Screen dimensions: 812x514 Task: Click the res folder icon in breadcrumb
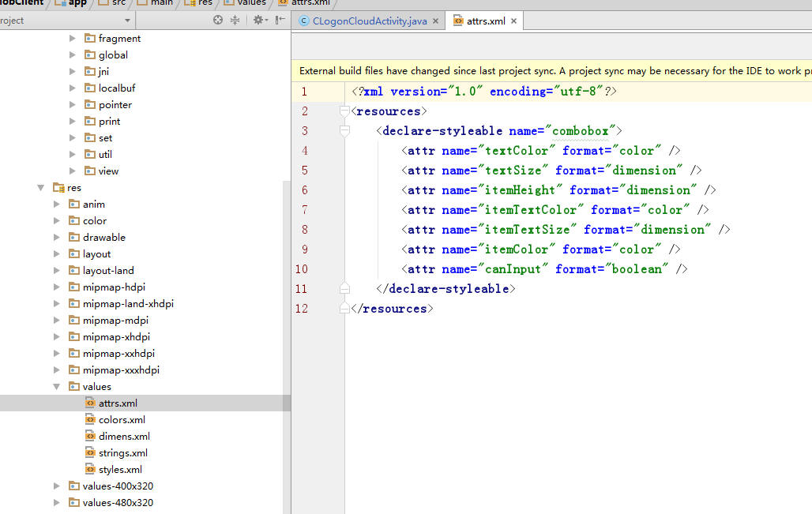(190, 2)
